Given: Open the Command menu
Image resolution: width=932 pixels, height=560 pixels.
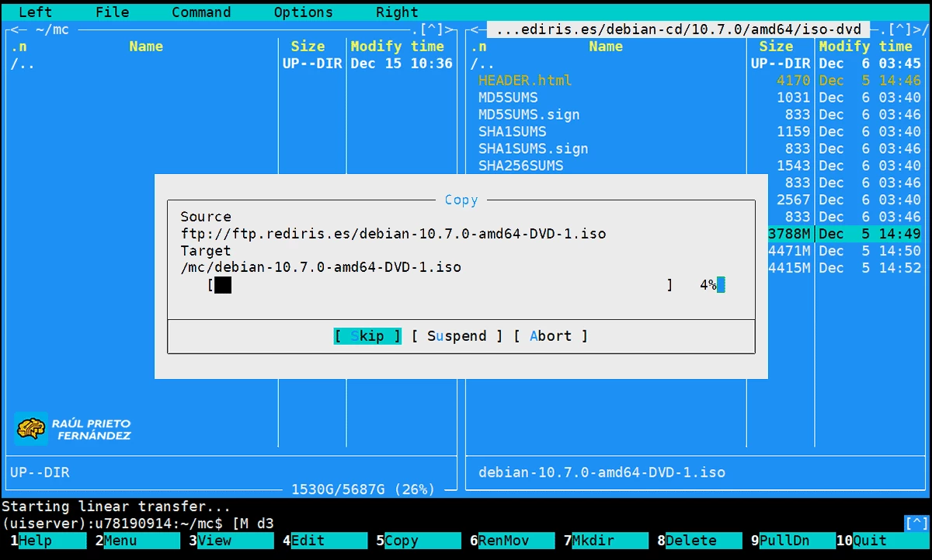Looking at the screenshot, I should [x=201, y=12].
